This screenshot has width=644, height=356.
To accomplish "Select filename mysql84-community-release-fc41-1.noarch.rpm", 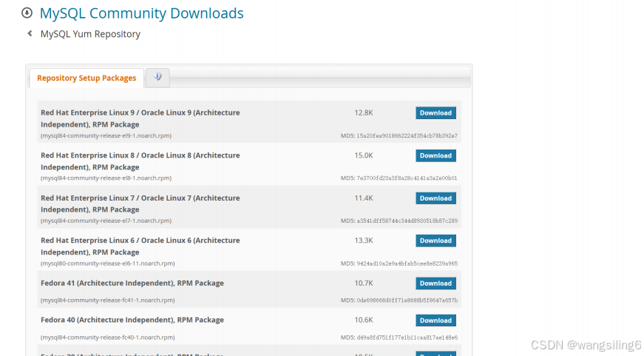I will (108, 300).
